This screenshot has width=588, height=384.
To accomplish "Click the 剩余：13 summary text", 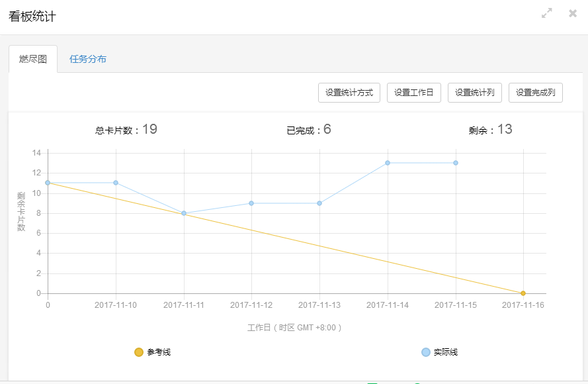I will [491, 130].
